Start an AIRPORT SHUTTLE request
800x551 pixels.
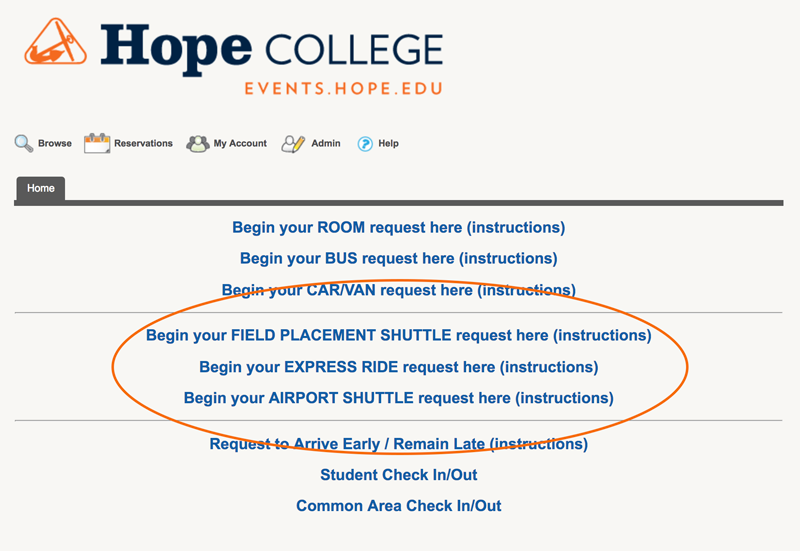click(x=398, y=398)
